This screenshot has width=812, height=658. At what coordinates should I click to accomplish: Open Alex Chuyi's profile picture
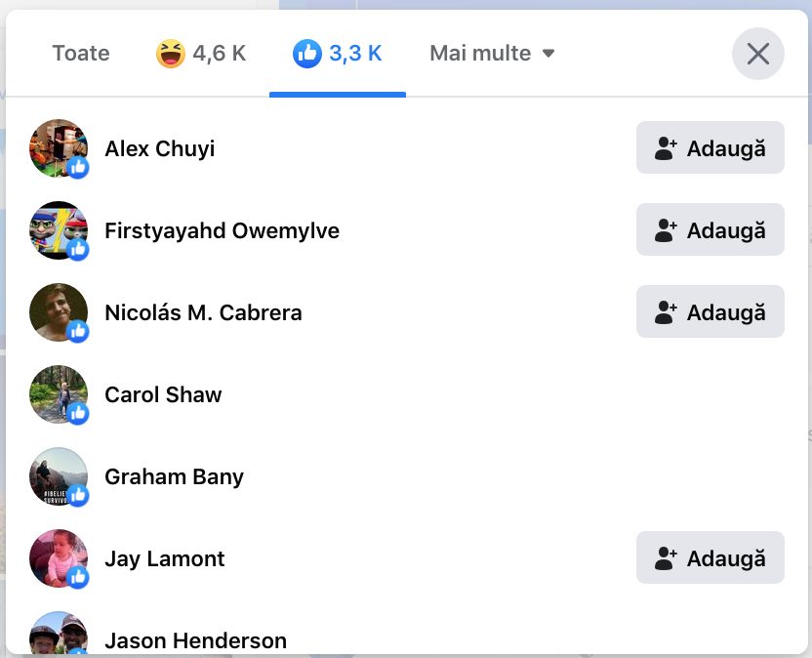click(59, 148)
